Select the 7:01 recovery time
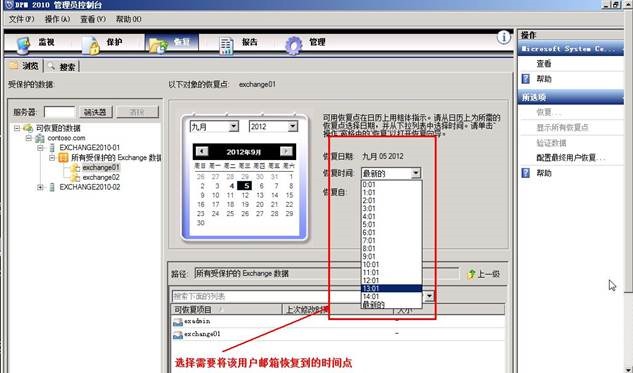The width and height of the screenshot is (633, 373). click(x=391, y=241)
